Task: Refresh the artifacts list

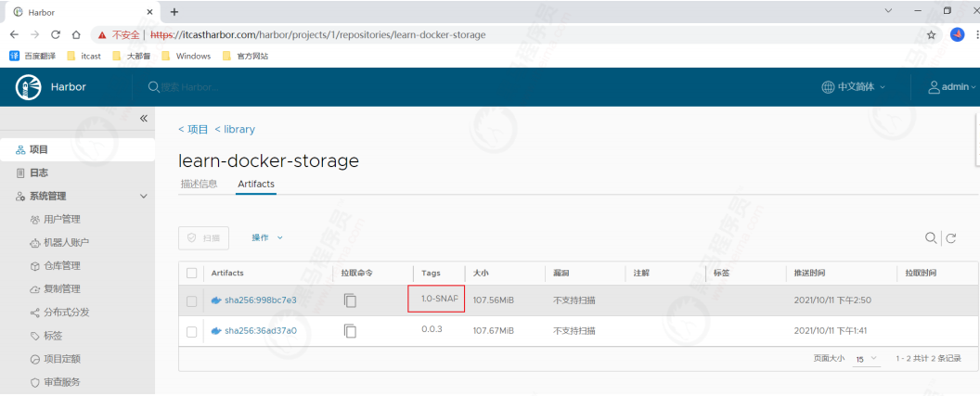Action: click(x=951, y=238)
